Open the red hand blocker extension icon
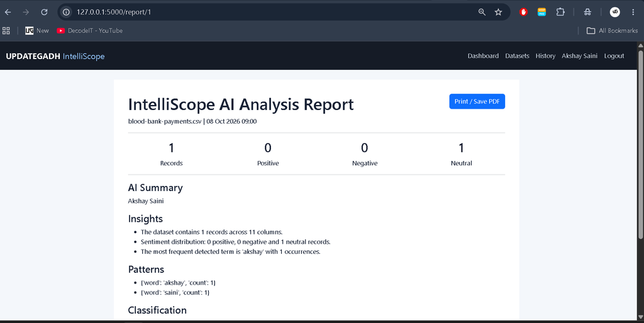The image size is (644, 323). [x=523, y=13]
